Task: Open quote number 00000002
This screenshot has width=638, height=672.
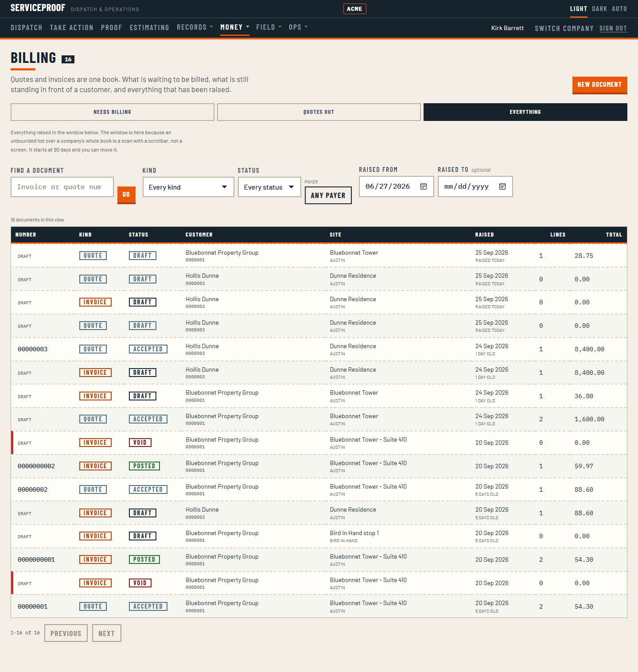Action: 33,489
